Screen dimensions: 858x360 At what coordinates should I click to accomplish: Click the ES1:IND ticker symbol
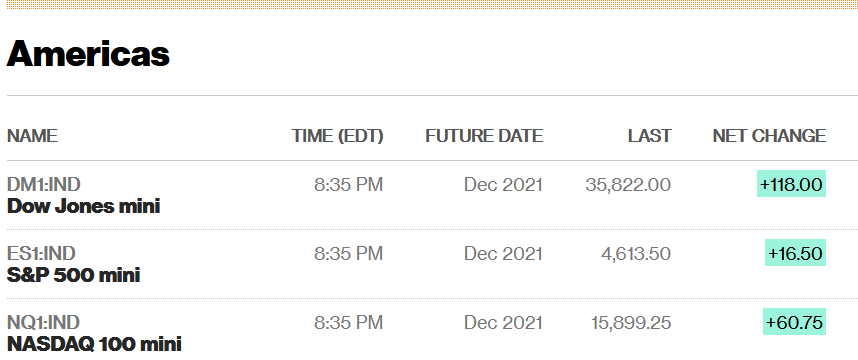pyautogui.click(x=41, y=253)
